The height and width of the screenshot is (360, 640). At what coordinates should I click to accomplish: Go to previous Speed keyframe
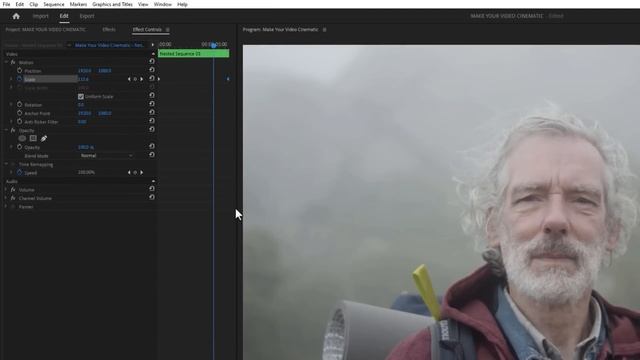129,173
